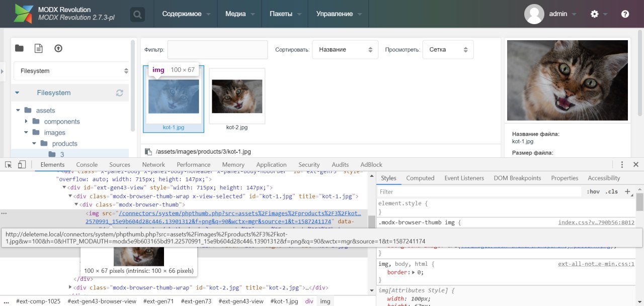Open the index.css source link
Image resolution: width=644 pixels, height=306 pixels.
tap(596, 223)
